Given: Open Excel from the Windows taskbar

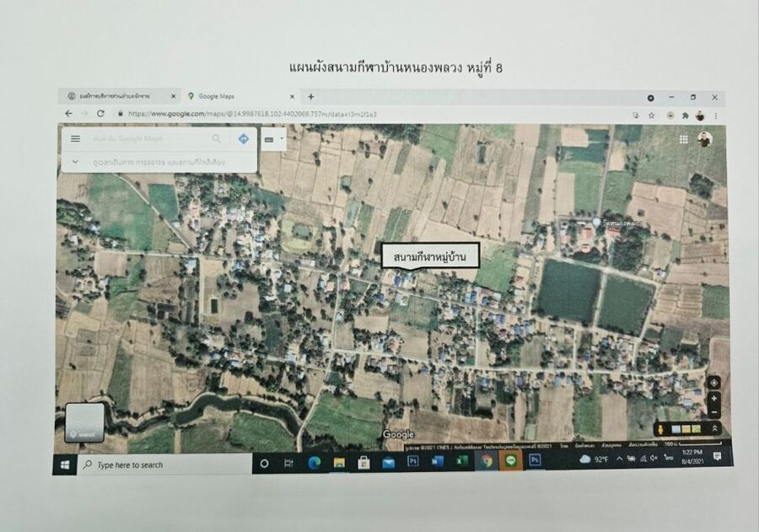Looking at the screenshot, I should point(461,462).
